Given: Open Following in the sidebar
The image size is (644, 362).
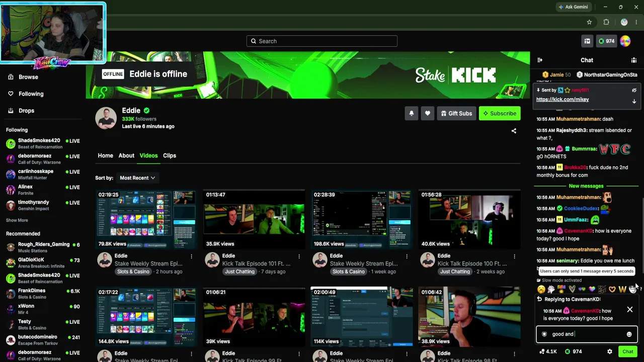Looking at the screenshot, I should click(25, 94).
